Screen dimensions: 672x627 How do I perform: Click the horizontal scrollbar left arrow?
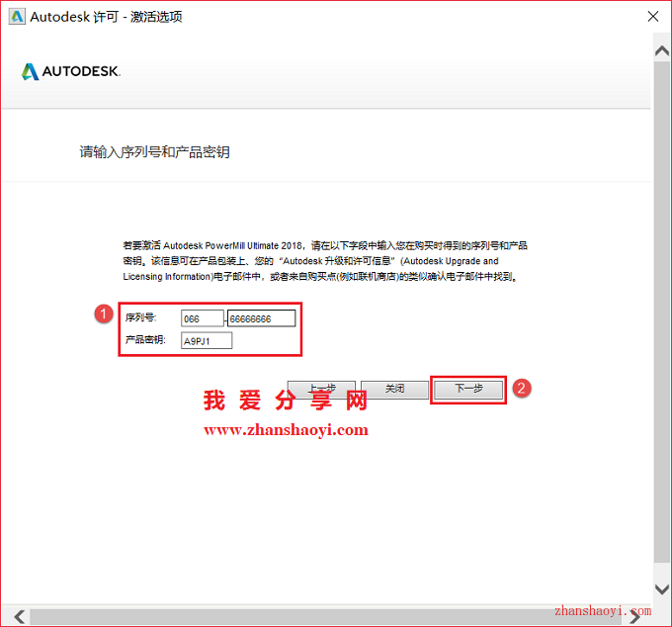point(20,617)
